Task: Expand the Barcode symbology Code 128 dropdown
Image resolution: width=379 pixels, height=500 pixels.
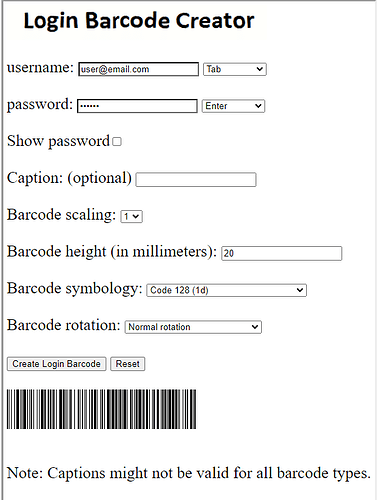Action: point(227,290)
